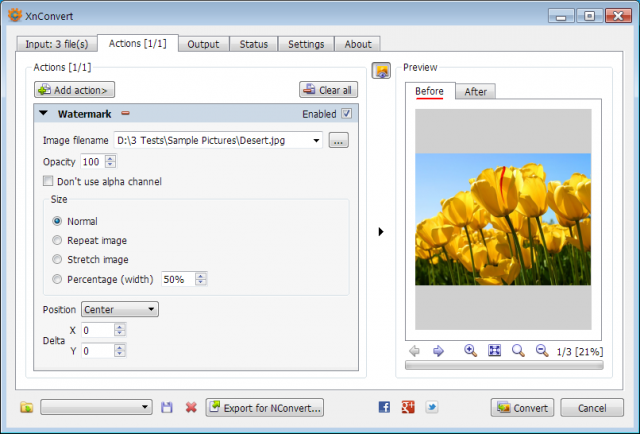The image size is (640, 434).
Task: Save the script with the floppy disk icon
Action: pyautogui.click(x=167, y=407)
